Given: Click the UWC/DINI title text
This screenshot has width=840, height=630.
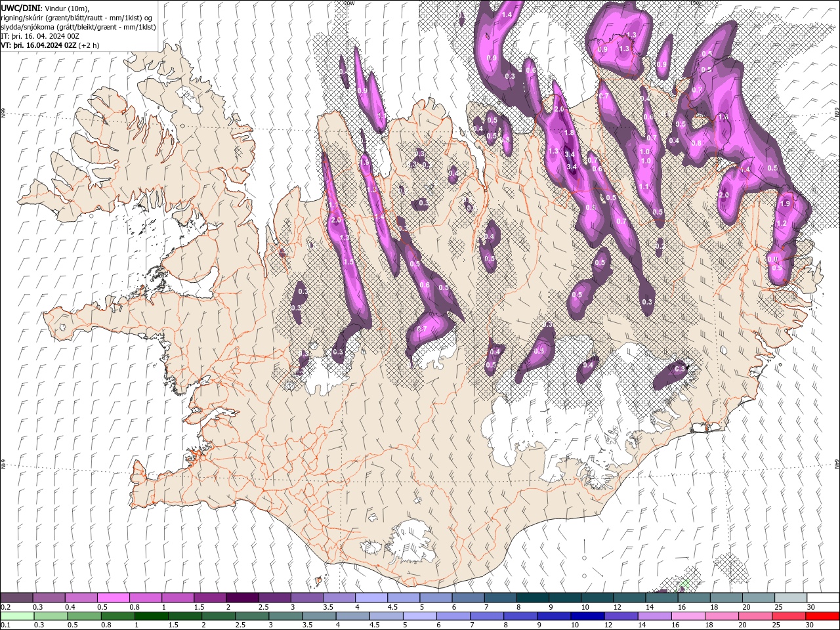Looking at the screenshot, I should tap(22, 7).
